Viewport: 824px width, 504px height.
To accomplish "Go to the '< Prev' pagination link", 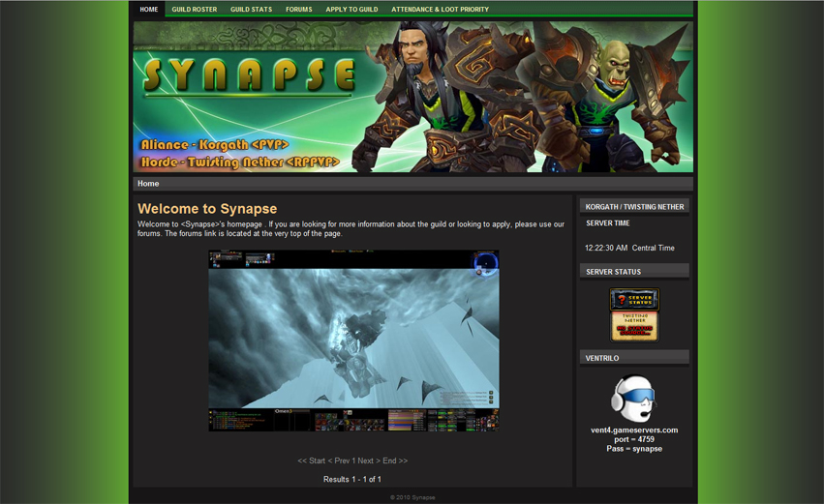I will pyautogui.click(x=339, y=461).
